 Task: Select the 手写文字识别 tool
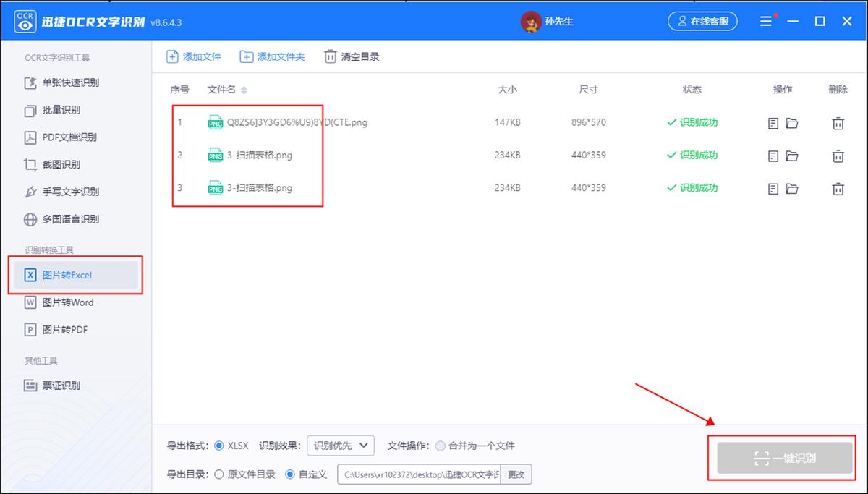click(x=69, y=192)
